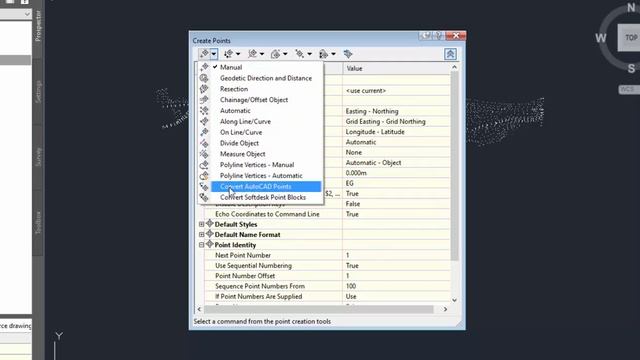
Task: Open the Alignments tools dropdown arrow
Action: (262, 54)
